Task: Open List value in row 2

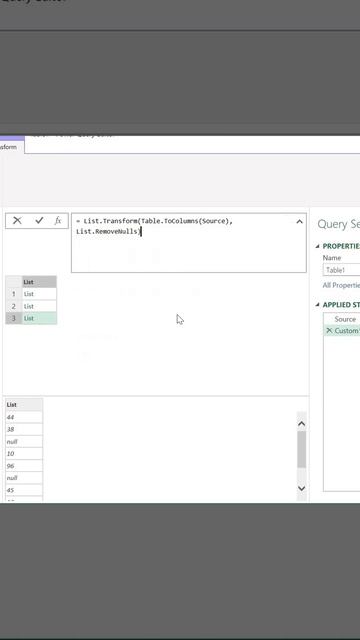Action: [x=40, y=306]
